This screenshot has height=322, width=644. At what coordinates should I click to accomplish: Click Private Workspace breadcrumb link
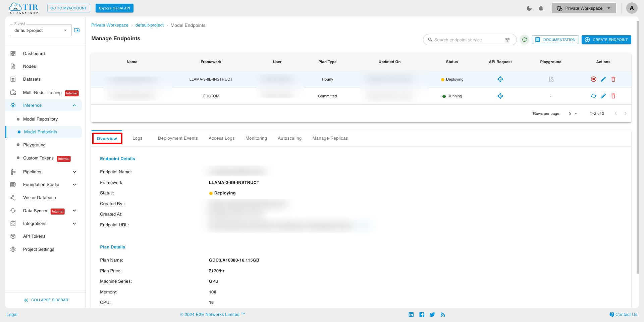[110, 25]
